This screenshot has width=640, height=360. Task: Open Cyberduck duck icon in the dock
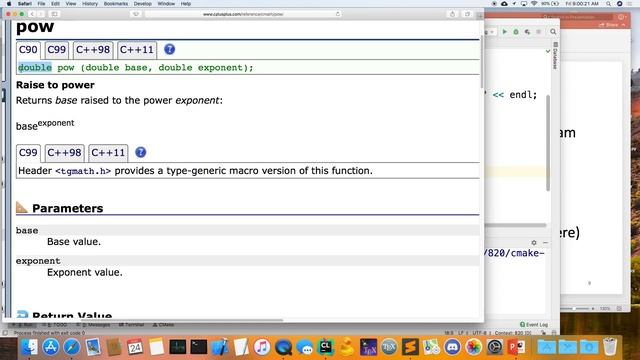347,347
